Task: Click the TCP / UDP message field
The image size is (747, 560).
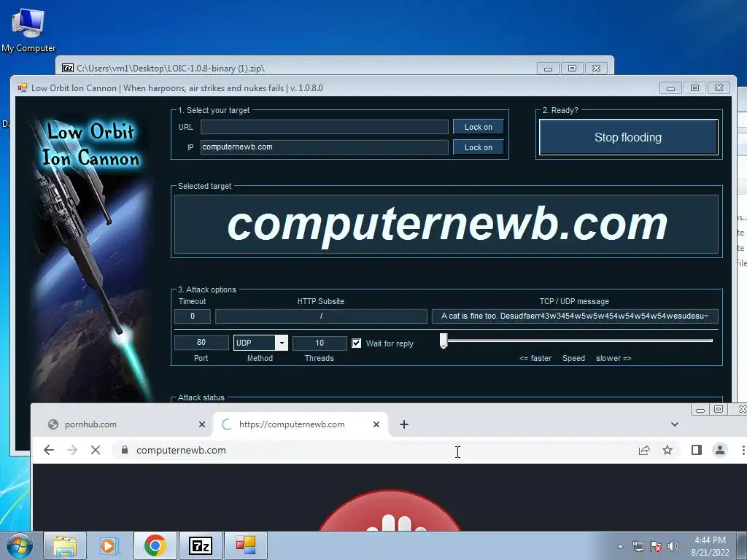Action: (575, 316)
